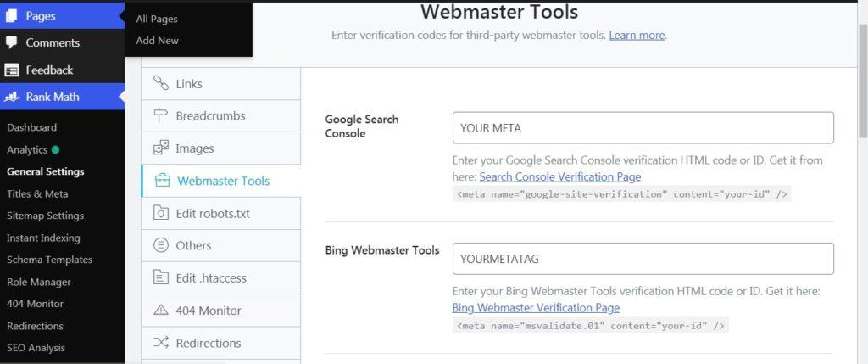Choose Add New in the Pages submenu
This screenshot has width=868, height=364.
[157, 41]
